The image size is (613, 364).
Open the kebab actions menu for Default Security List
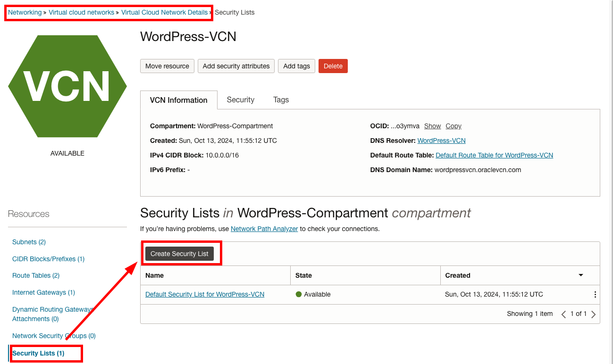pyautogui.click(x=595, y=294)
